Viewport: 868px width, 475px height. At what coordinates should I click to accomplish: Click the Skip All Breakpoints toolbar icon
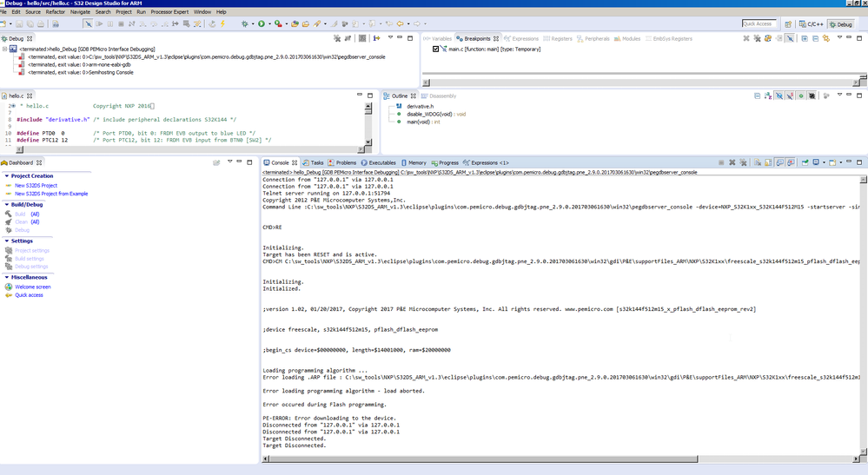[x=89, y=23]
